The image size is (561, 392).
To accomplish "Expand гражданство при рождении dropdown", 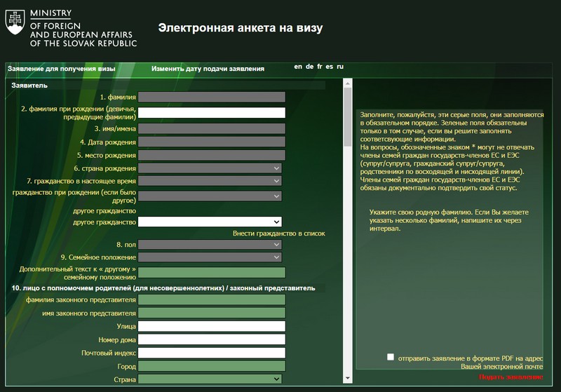I will (210, 196).
